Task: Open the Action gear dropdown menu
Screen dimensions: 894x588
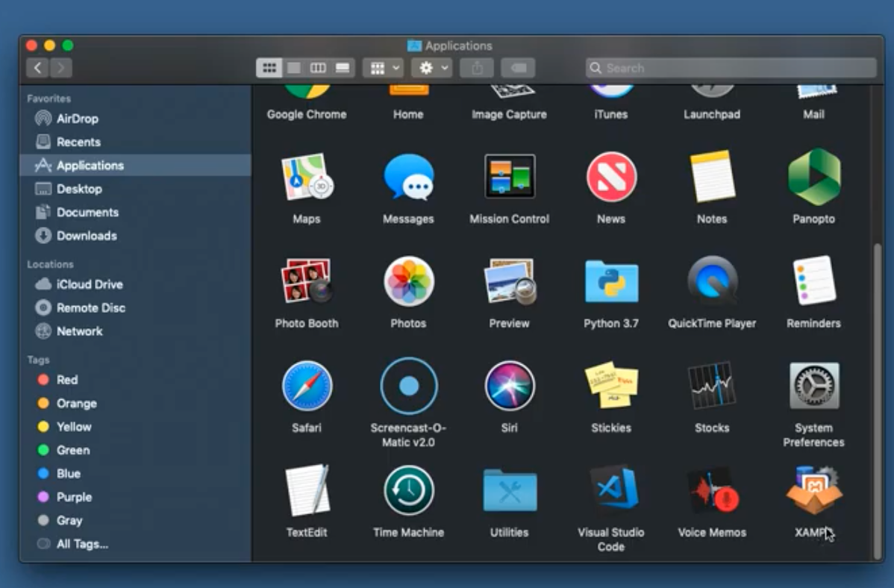Action: click(432, 69)
